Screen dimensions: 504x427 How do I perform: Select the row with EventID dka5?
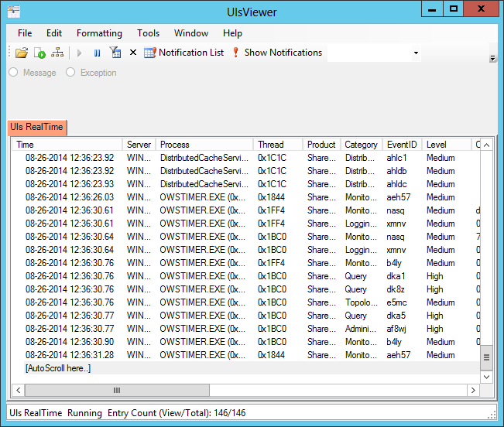tap(246, 316)
